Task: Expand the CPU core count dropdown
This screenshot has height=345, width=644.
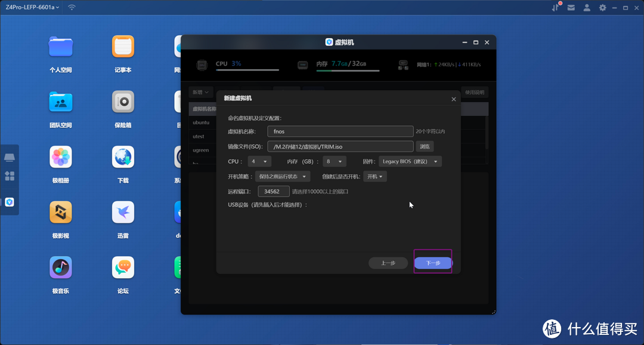Action: (258, 161)
